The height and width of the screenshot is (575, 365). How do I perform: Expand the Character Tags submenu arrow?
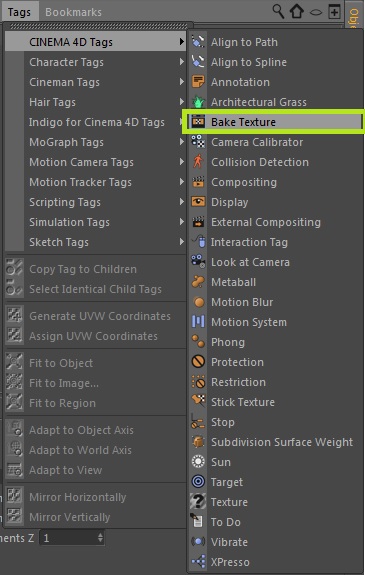(x=182, y=62)
